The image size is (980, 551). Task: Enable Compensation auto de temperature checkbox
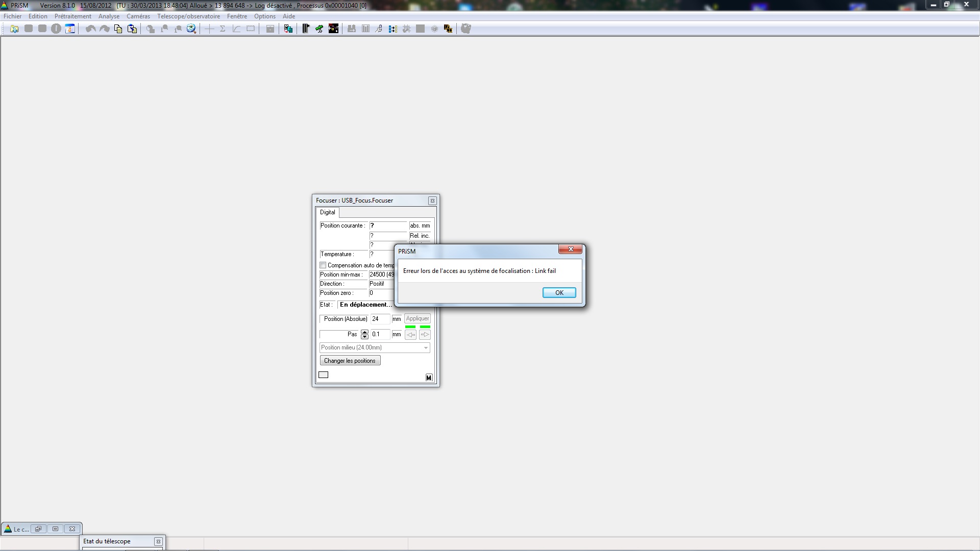tap(323, 265)
